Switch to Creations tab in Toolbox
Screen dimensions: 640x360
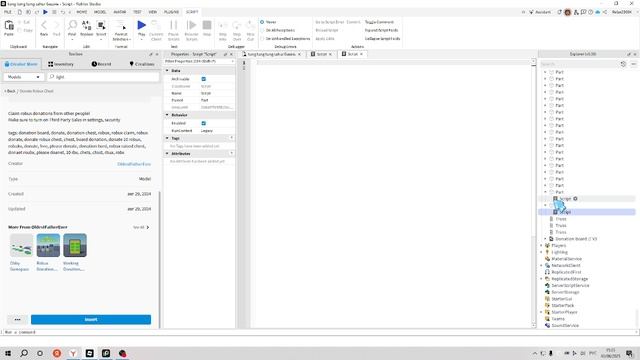(142, 64)
